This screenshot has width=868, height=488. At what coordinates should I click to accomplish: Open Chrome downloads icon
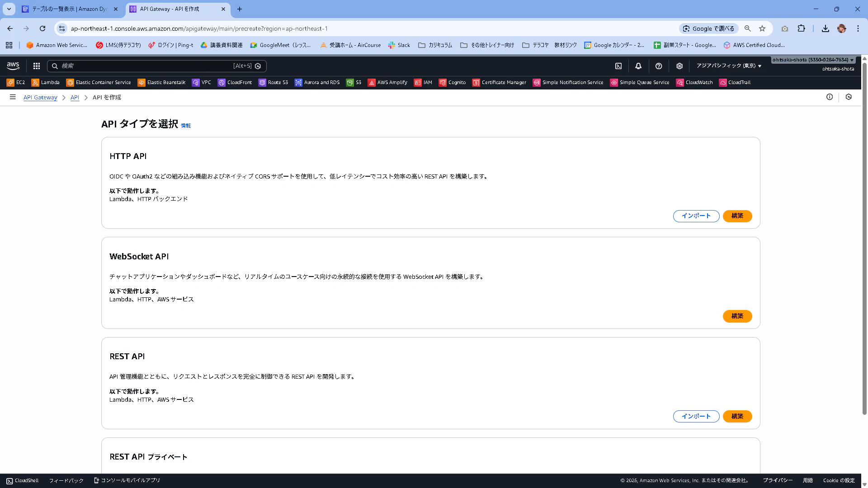(826, 28)
